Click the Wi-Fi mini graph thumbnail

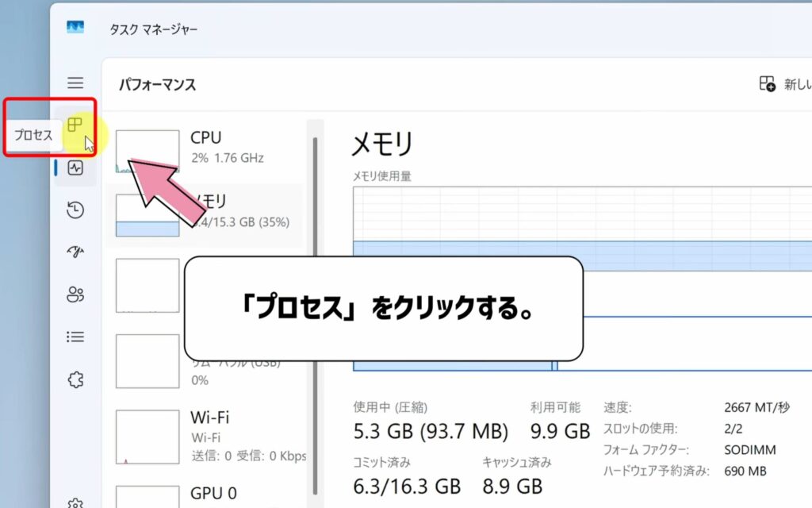[x=147, y=437]
